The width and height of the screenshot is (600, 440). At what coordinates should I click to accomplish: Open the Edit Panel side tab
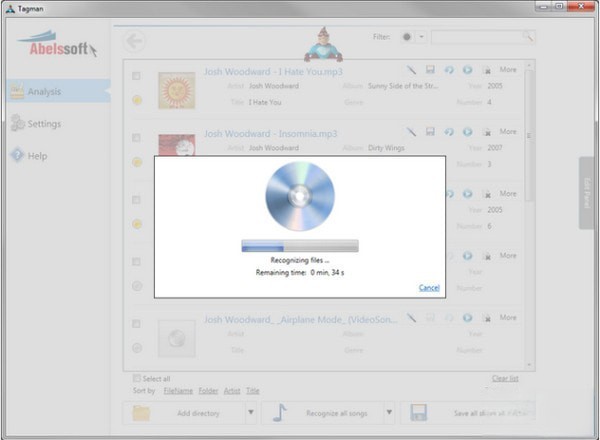pos(587,192)
